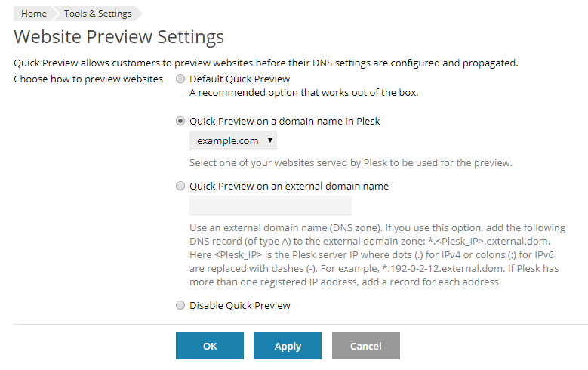This screenshot has height=370, width=588.
Task: Select the Default Quick Preview radio button
Action: pyautogui.click(x=180, y=79)
